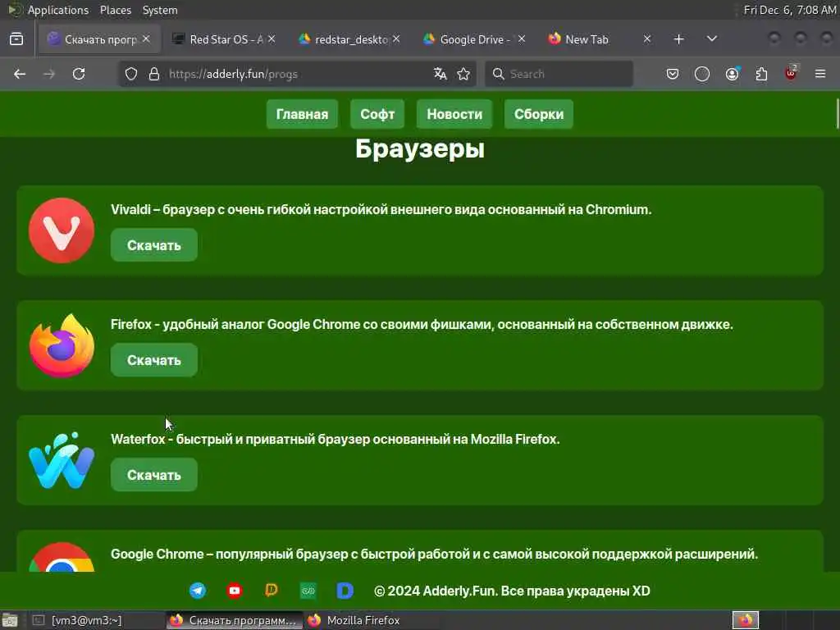Go to the Сборки section
Viewport: 840px width, 630px height.
pyautogui.click(x=539, y=114)
